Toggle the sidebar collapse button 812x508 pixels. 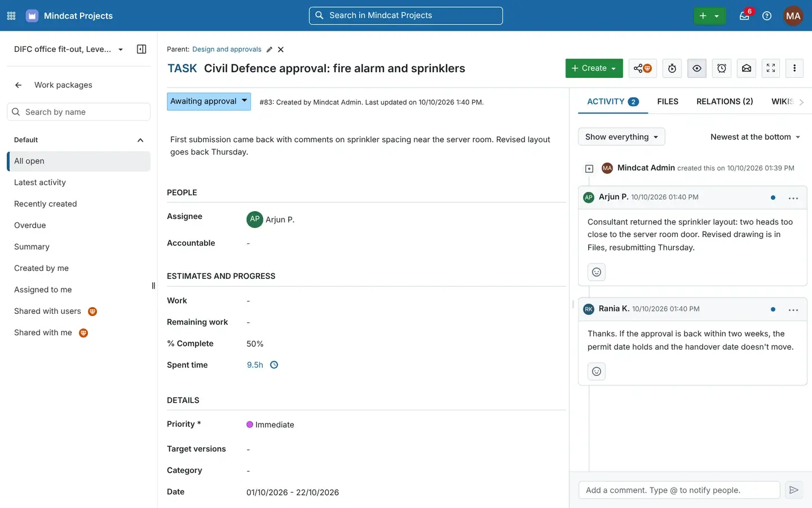tap(142, 49)
